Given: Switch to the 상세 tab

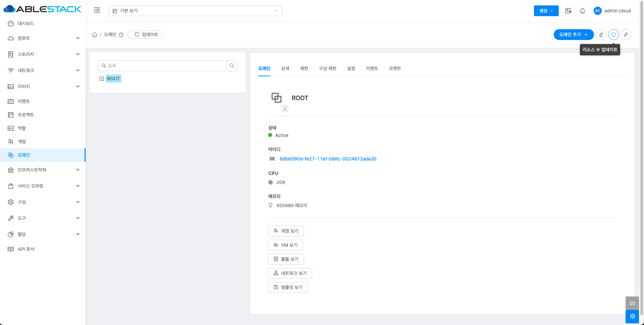Looking at the screenshot, I should point(285,68).
